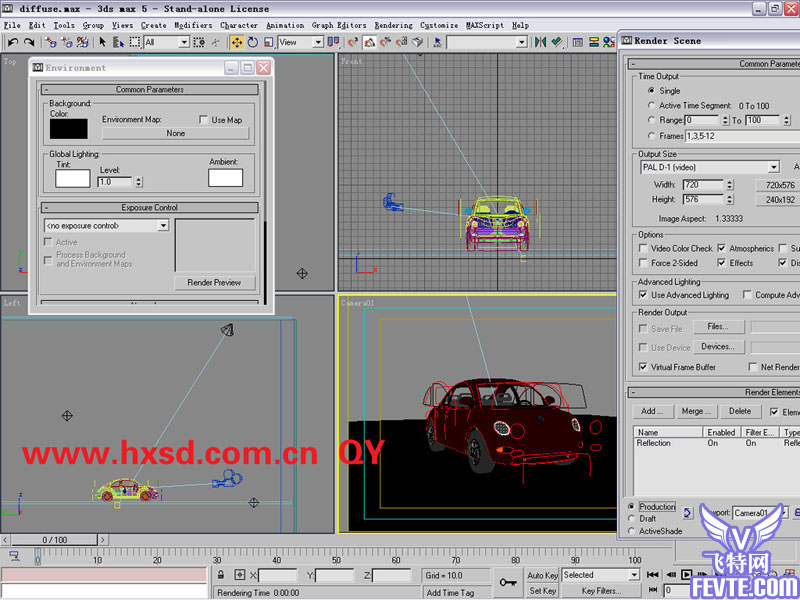This screenshot has height=600, width=800.
Task: Click the Mirror Selected Objects icon
Action: click(x=540, y=42)
